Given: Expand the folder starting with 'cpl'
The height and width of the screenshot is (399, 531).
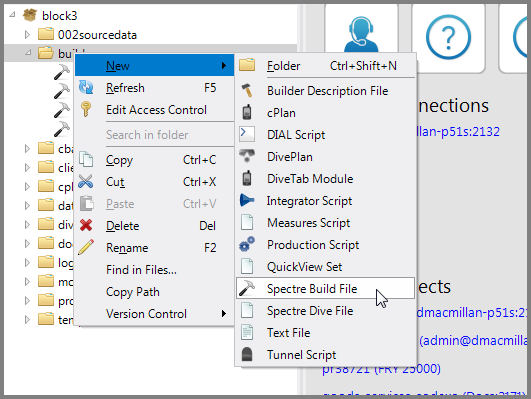Looking at the screenshot, I should click(27, 186).
